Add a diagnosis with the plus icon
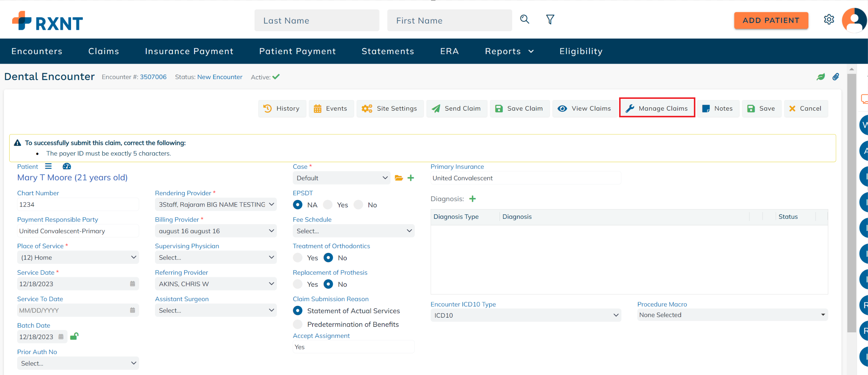This screenshot has height=375, width=868. (473, 199)
